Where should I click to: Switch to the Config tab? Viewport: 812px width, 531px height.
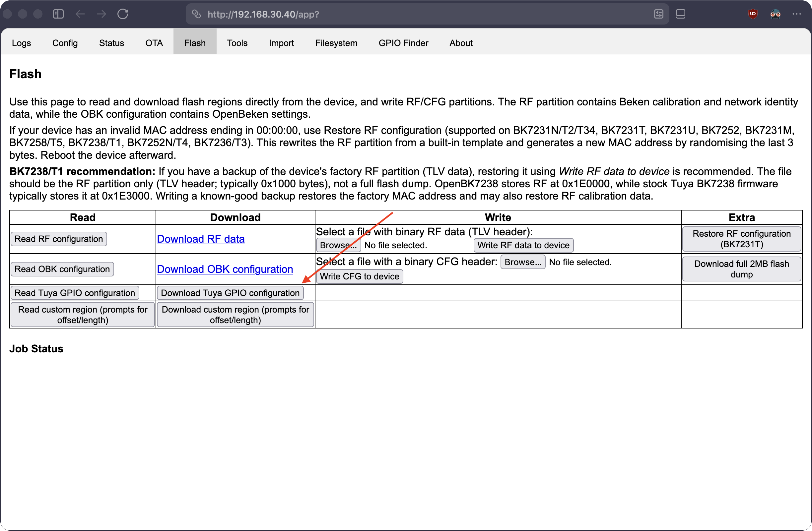[65, 43]
